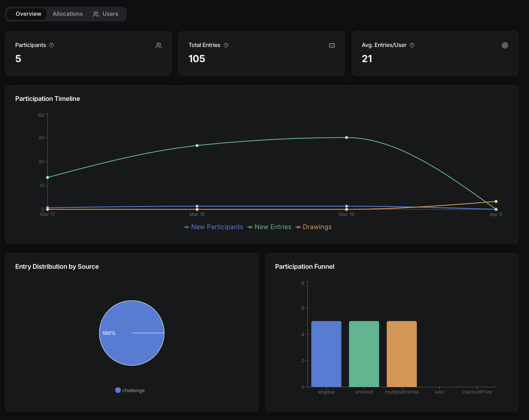Click the claimedPrize axis label
The width and height of the screenshot is (529, 420).
[477, 392]
